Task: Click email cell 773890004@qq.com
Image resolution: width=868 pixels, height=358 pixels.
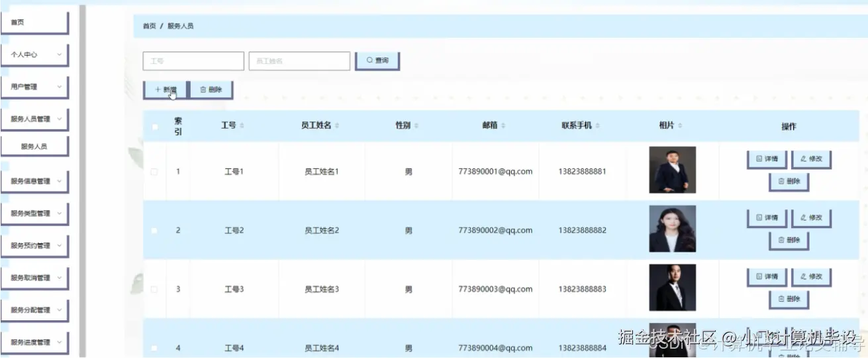Action: 495,348
